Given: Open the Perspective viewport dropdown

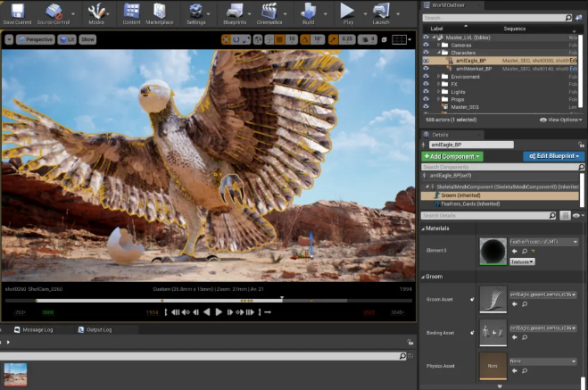Looking at the screenshot, I should tap(34, 39).
